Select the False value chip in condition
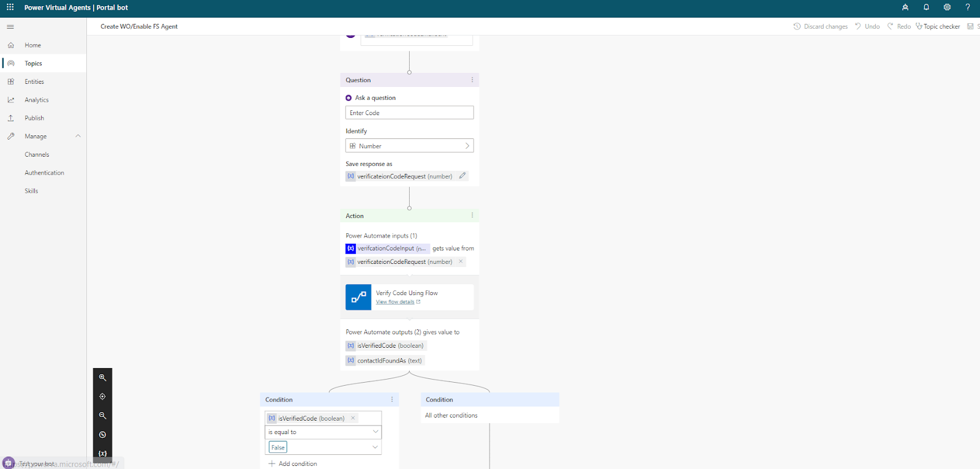Viewport: 980px width, 469px height. coord(278,448)
